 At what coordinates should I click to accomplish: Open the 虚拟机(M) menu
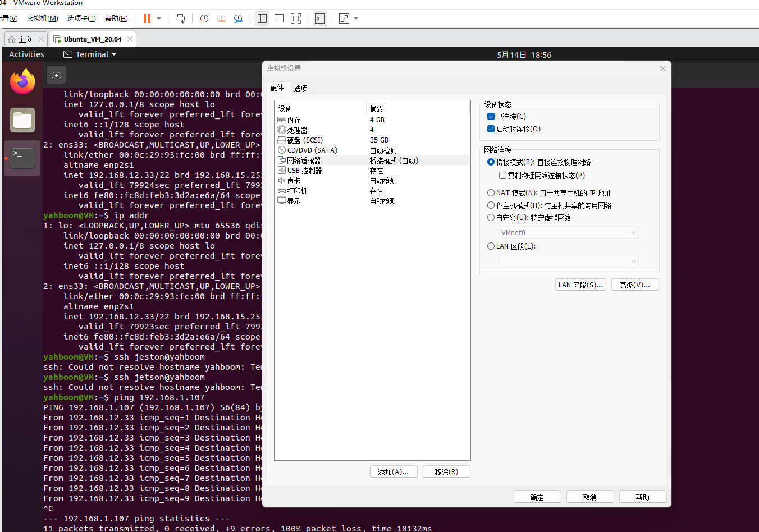pos(43,19)
